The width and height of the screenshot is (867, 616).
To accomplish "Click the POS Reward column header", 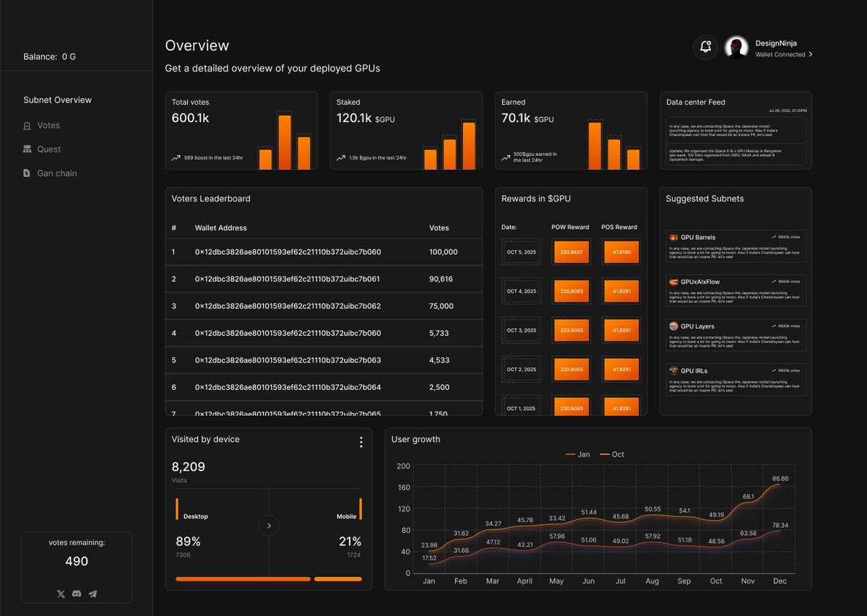I will pos(619,227).
